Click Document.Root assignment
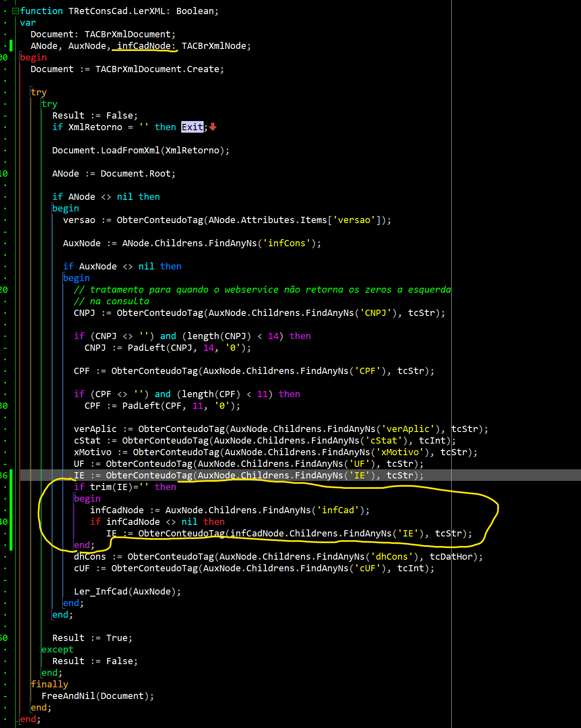The image size is (581, 728). 136,174
